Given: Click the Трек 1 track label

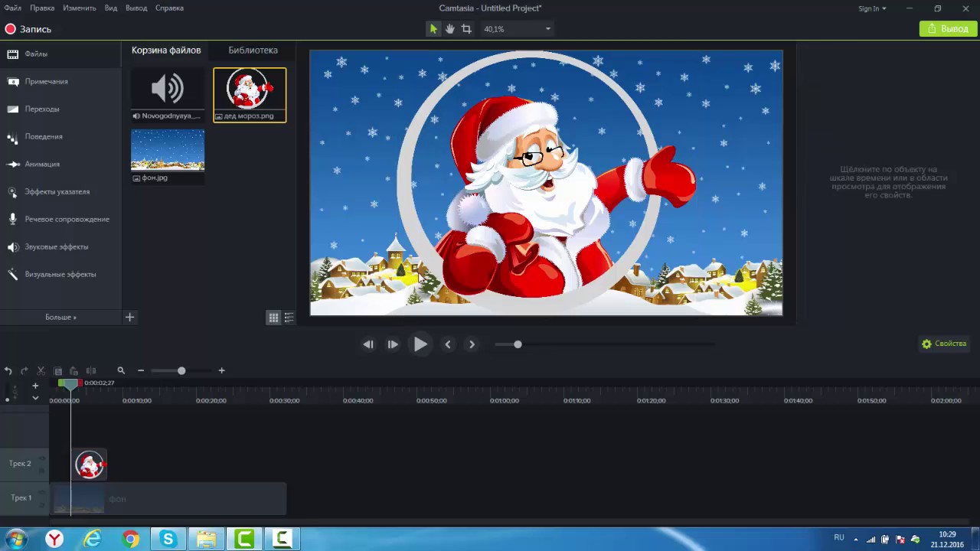Looking at the screenshot, I should [21, 498].
